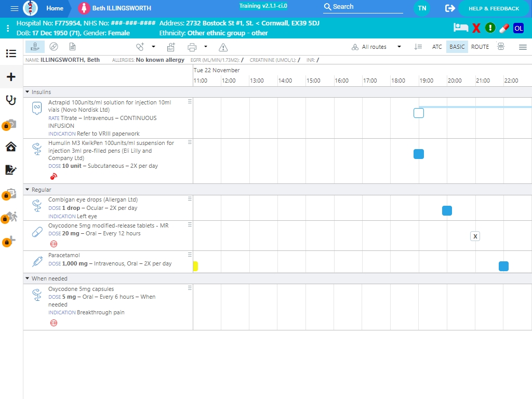This screenshot has height=399, width=532.
Task: Click the locked plus sidebar icon
Action: [9, 241]
